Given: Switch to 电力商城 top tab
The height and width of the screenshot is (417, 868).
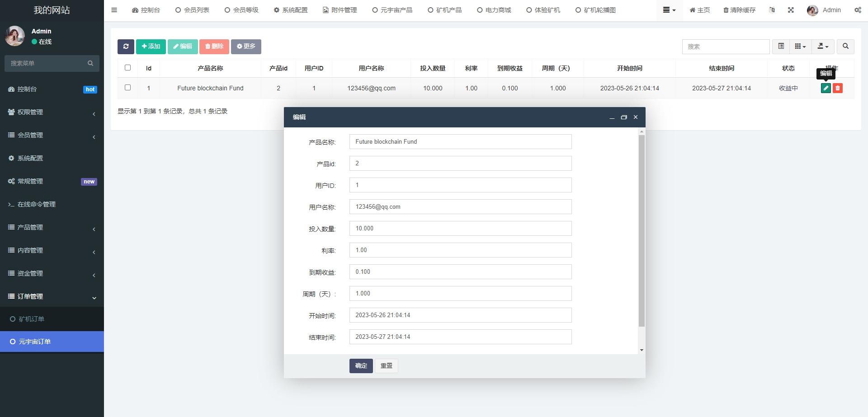Looking at the screenshot, I should pos(494,10).
